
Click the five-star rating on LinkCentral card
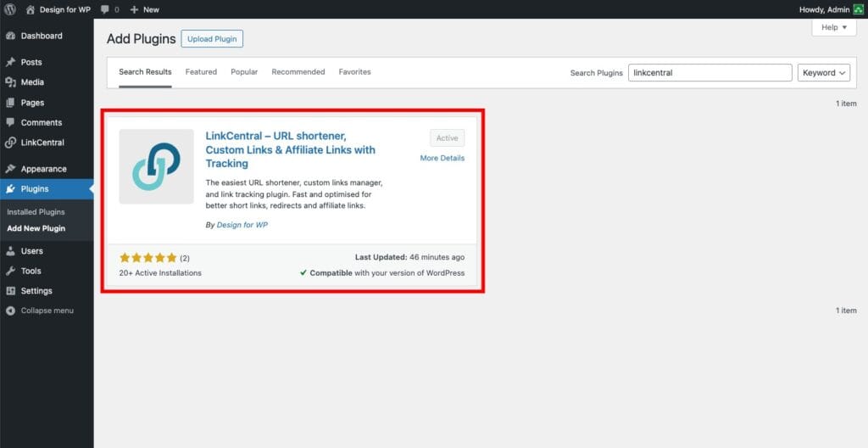[147, 258]
